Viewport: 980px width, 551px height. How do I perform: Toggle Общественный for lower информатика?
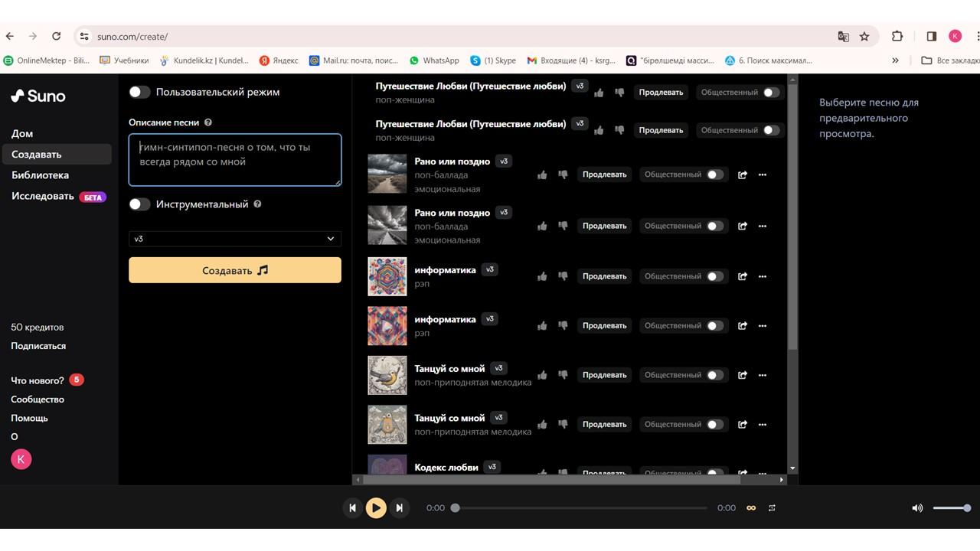pos(715,325)
